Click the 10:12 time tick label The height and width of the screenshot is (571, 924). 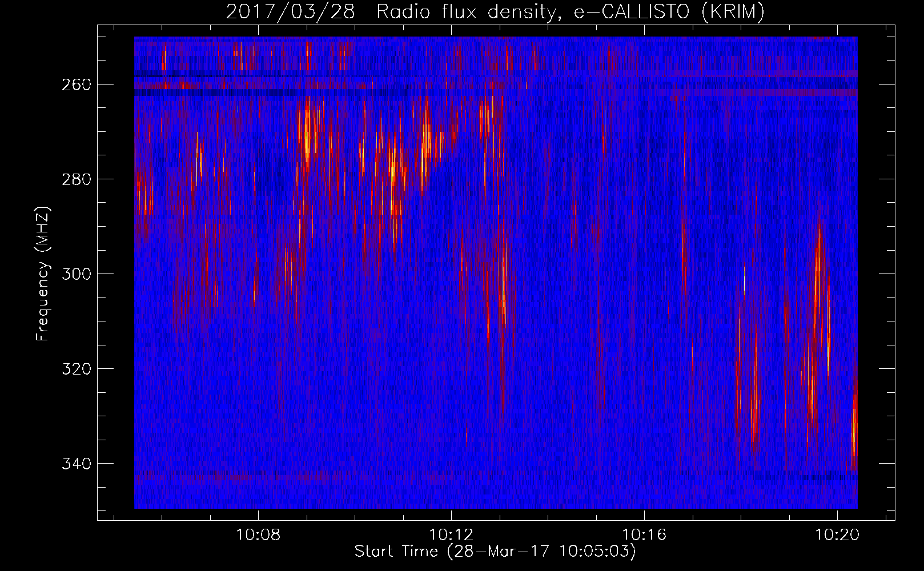tap(451, 535)
